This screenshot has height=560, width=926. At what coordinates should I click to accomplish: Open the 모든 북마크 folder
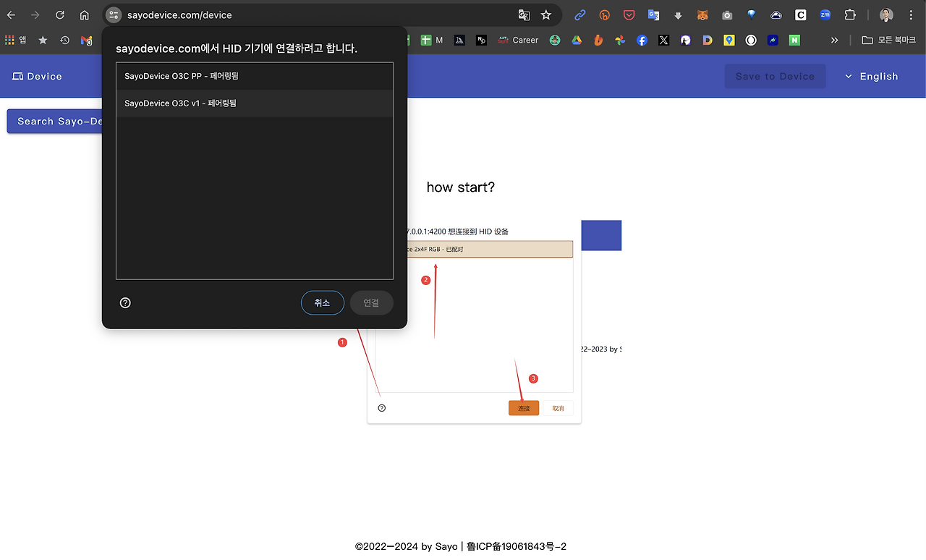[x=888, y=40]
